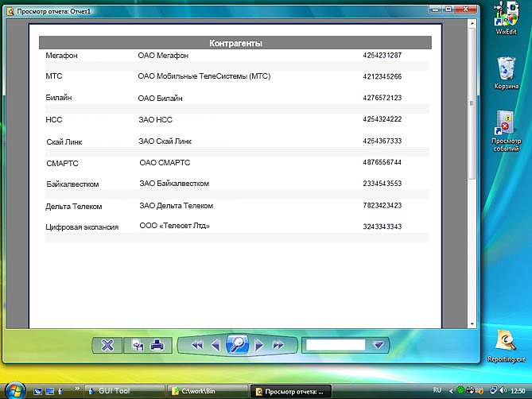Click number 4254231287
The image size is (532, 399).
click(382, 55)
